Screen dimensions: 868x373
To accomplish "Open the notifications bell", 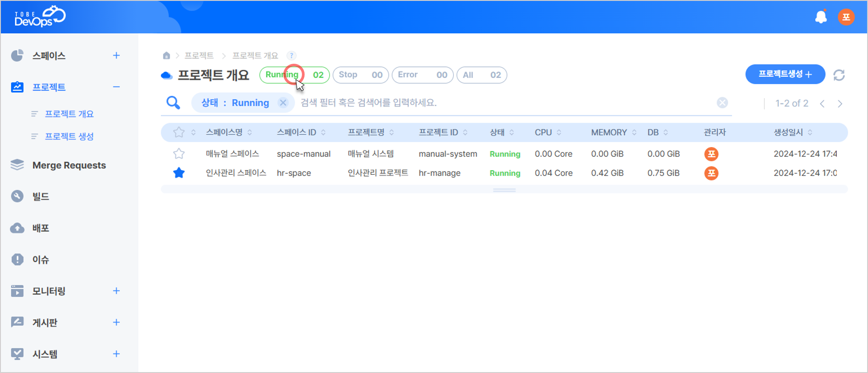I will (x=821, y=17).
